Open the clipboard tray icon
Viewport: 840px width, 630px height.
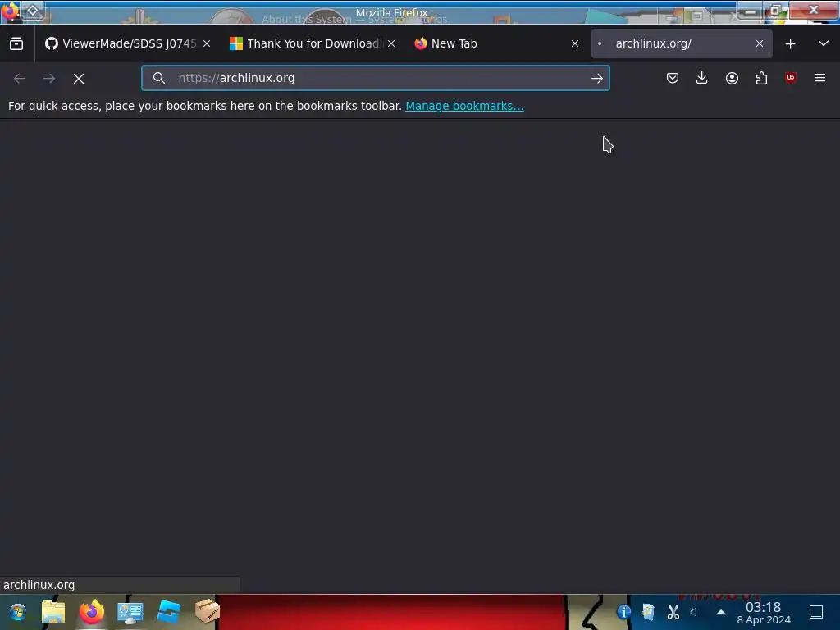point(648,612)
